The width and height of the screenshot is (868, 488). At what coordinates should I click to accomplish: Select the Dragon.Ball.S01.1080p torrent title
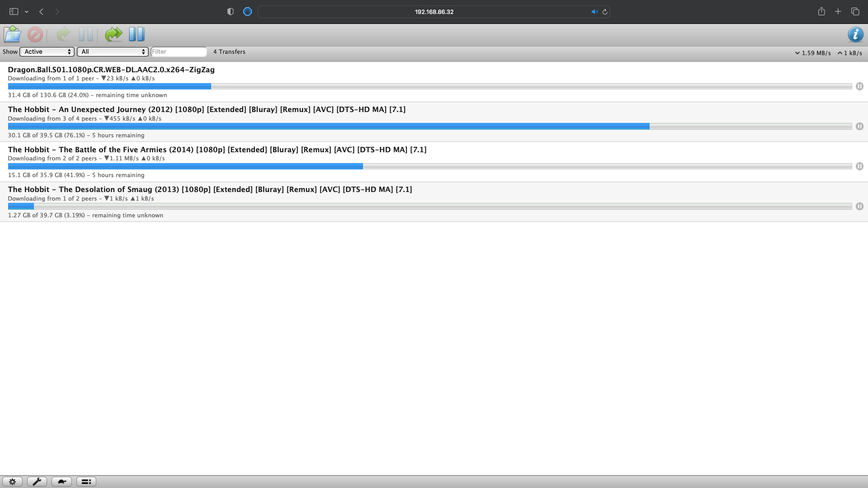(111, 70)
